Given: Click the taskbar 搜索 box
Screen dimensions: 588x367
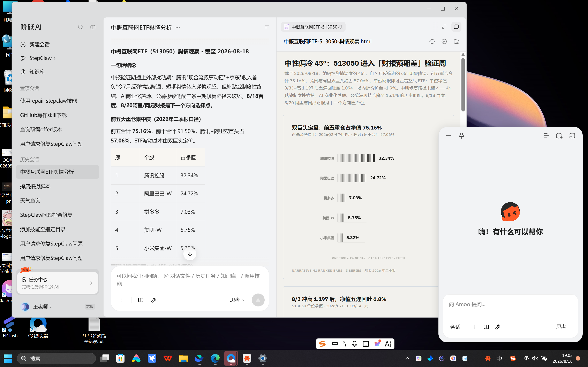Looking at the screenshot, I should tap(56, 359).
